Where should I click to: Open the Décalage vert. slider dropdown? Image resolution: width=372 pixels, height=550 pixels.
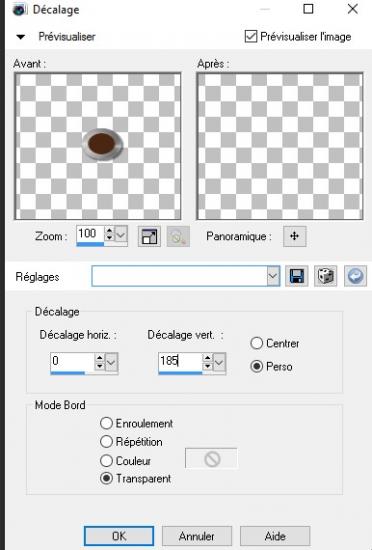[219, 362]
